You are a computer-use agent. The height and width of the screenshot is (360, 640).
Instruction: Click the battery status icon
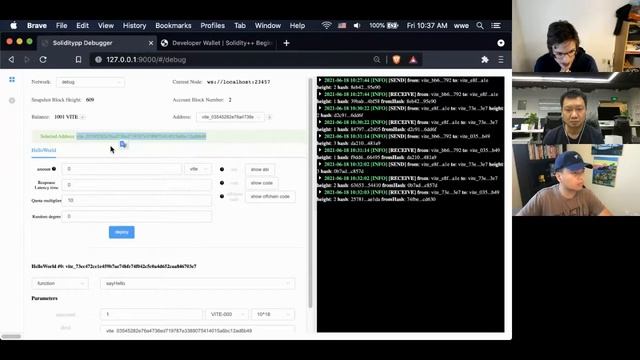point(392,25)
